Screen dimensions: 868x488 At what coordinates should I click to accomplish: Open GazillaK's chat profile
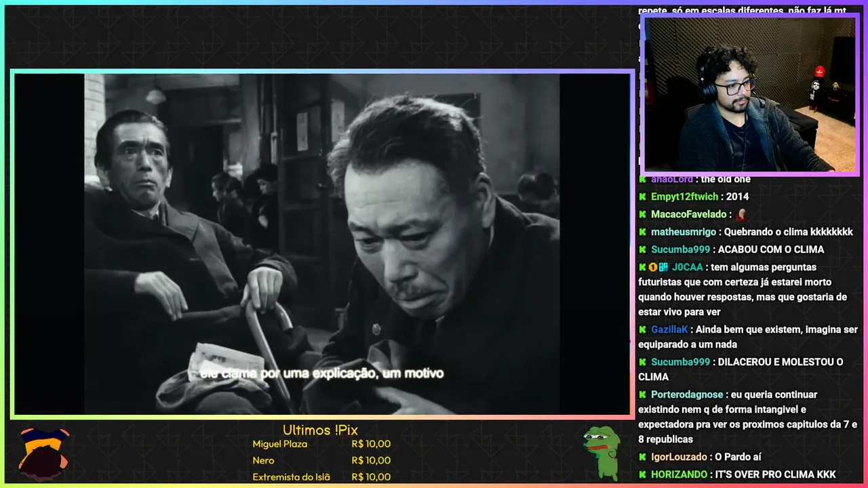tap(670, 329)
